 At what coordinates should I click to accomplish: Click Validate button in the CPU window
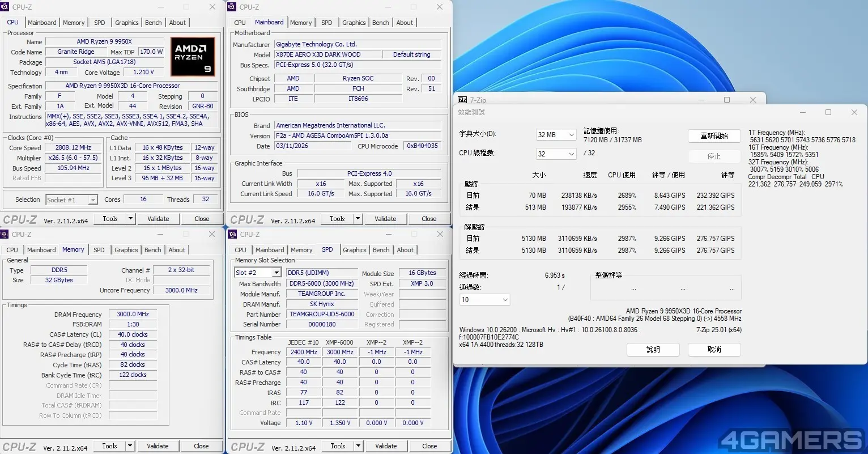(x=158, y=219)
